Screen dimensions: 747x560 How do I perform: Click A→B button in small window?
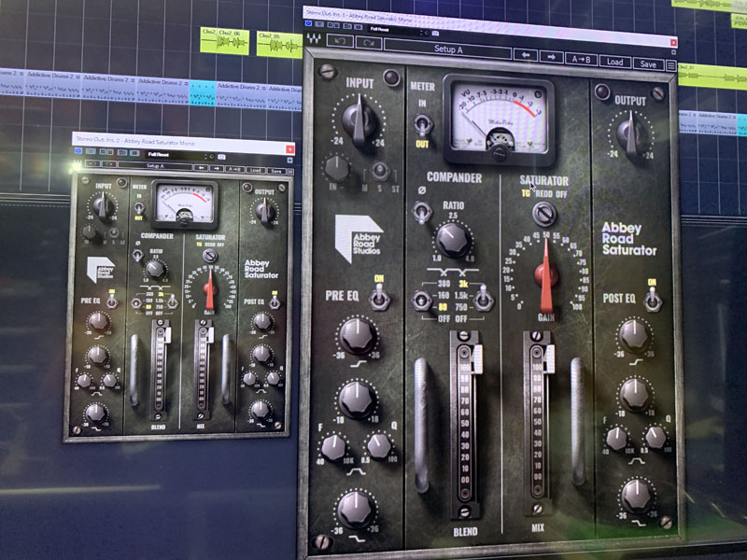pos(234,169)
